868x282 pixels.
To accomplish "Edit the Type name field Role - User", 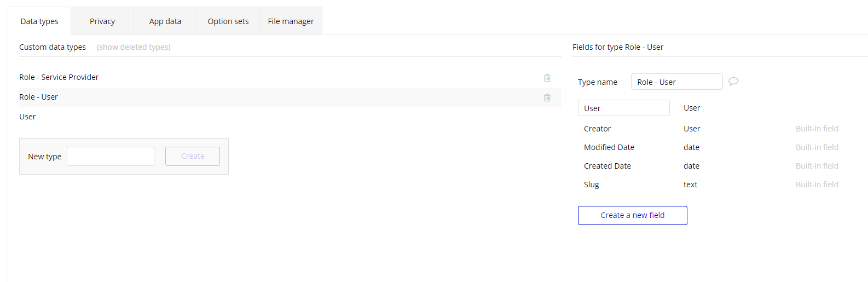I will [676, 82].
